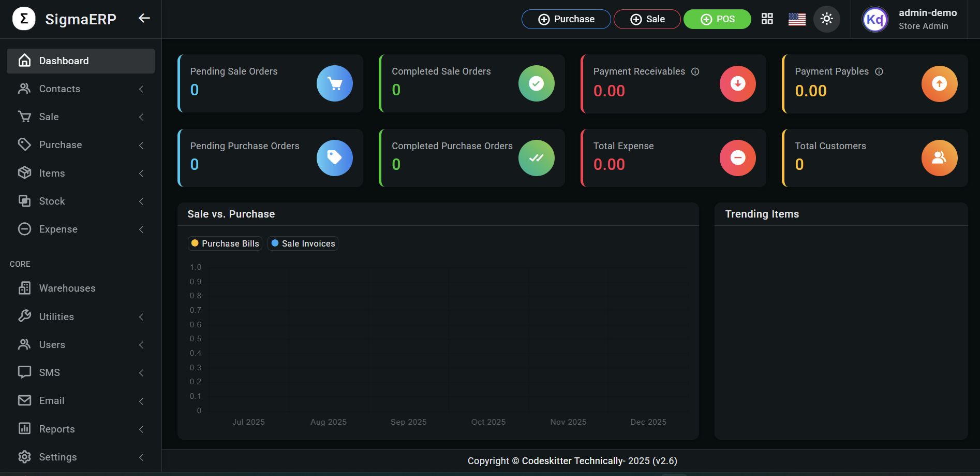
Task: Click the Purchase button in header
Action: 566,19
